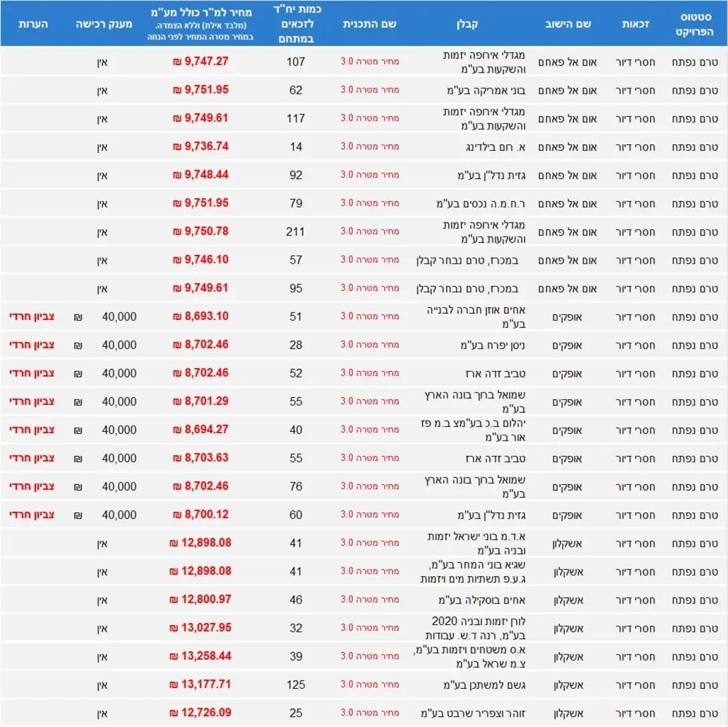This screenshot has height=727, width=728.
Task: Click the 'זכאות' column header
Action: [634, 23]
